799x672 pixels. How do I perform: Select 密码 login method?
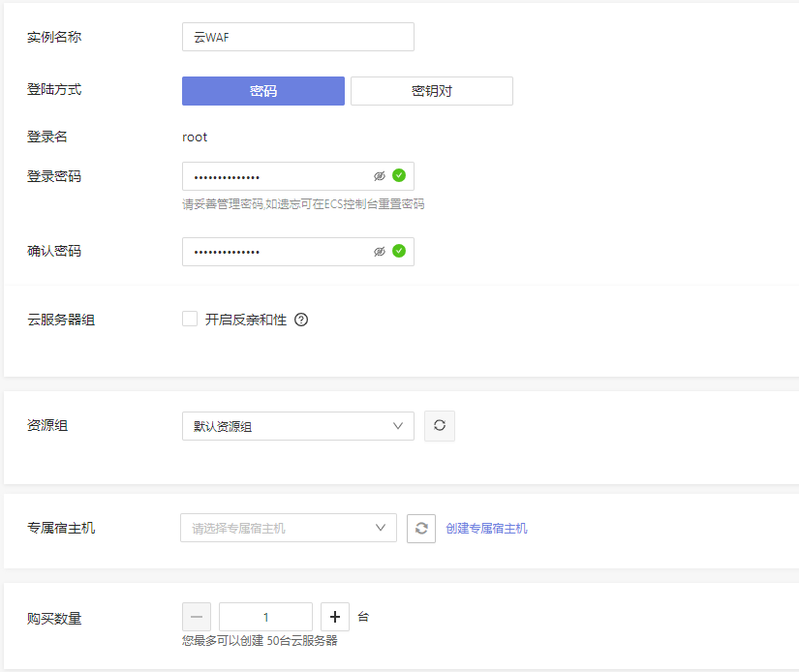262,91
